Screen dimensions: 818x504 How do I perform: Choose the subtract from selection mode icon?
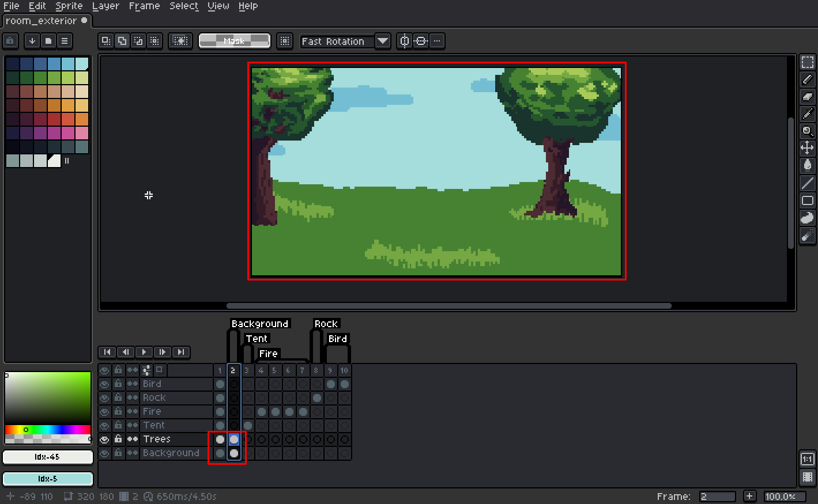(x=138, y=41)
